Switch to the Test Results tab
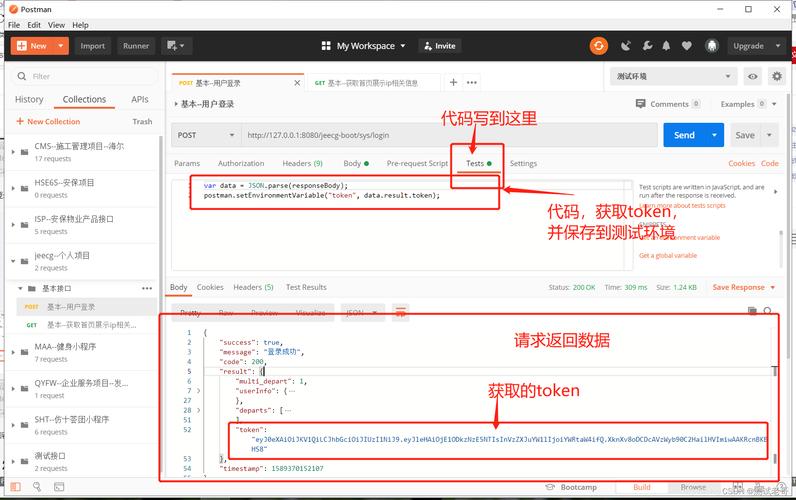796x500 pixels. [306, 287]
